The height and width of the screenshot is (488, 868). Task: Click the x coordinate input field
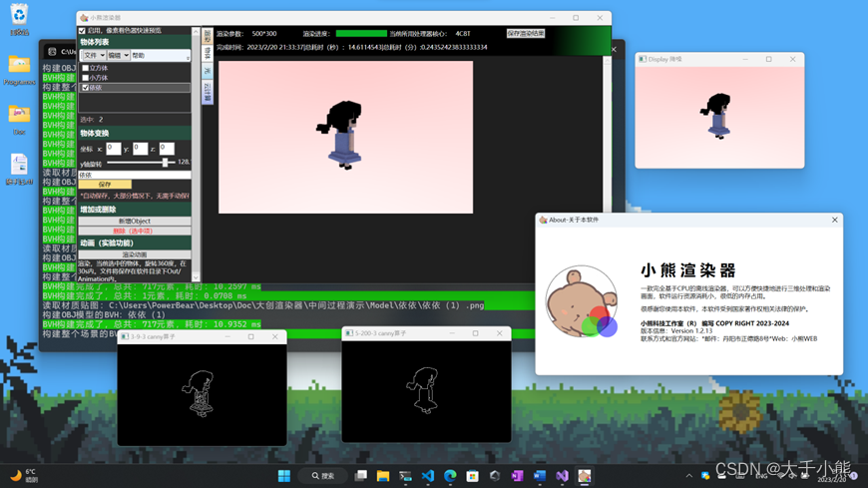coord(114,149)
